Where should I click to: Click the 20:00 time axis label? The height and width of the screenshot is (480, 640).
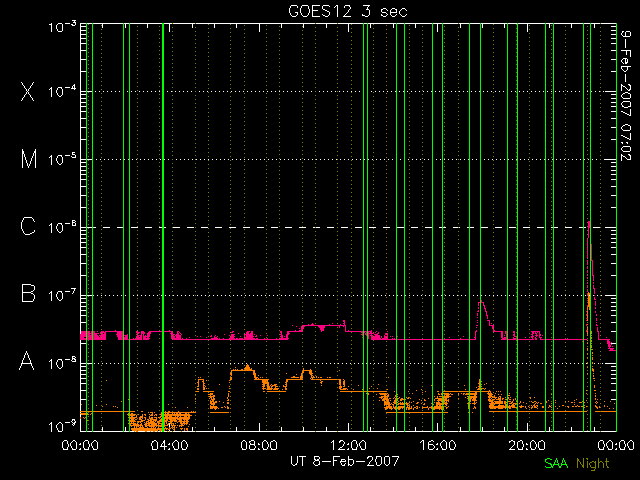click(x=527, y=445)
